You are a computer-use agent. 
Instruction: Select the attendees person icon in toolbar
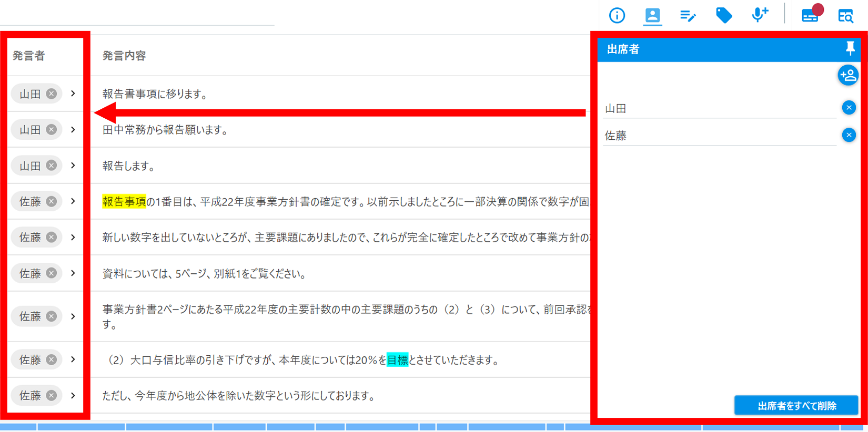point(652,16)
